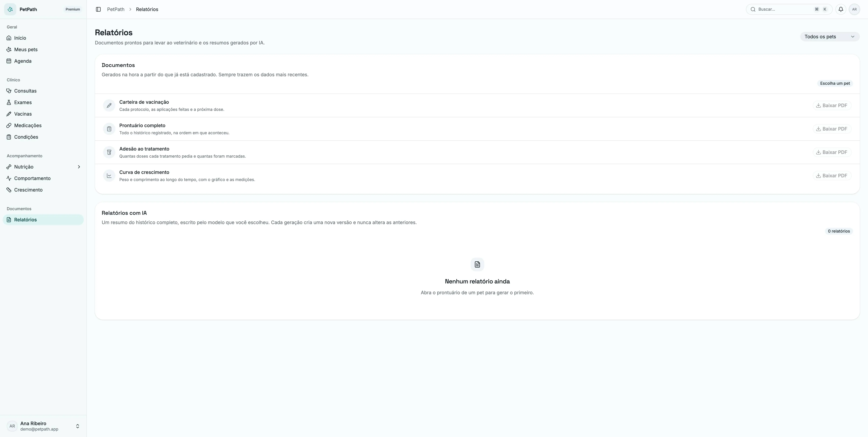Click the demo@petpath.app email text
The width and height of the screenshot is (868, 437).
coord(39,429)
